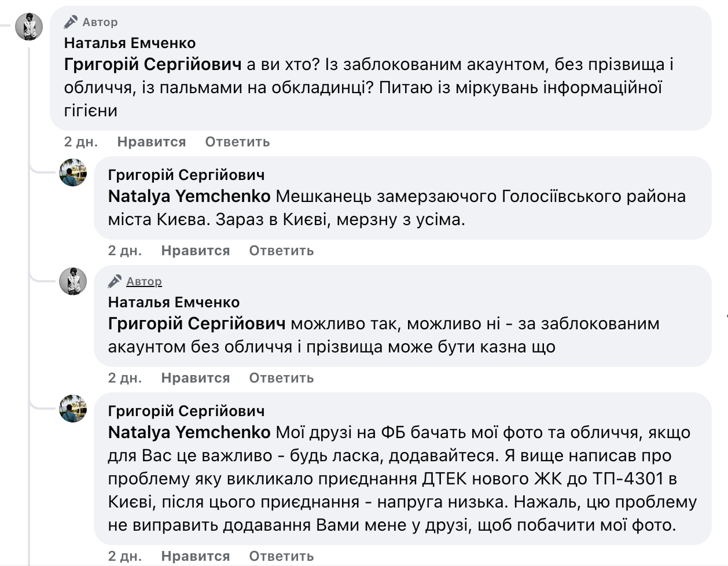
Task: Like the reply 'мерзну з усіма'
Action: (195, 251)
